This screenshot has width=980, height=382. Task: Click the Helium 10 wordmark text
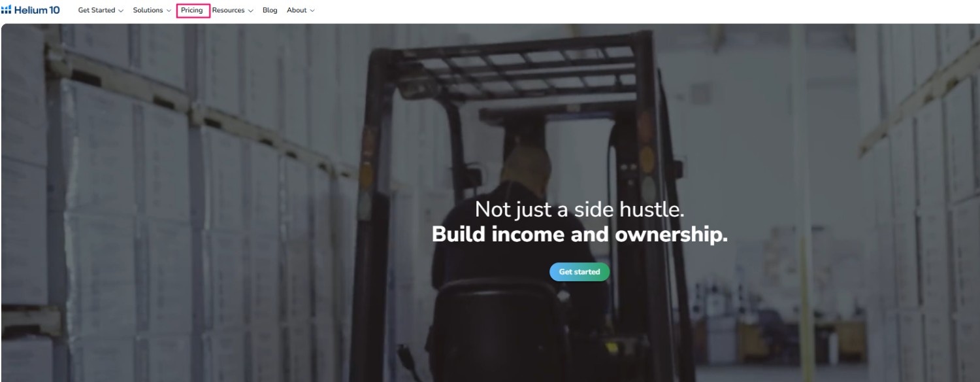pyautogui.click(x=37, y=10)
